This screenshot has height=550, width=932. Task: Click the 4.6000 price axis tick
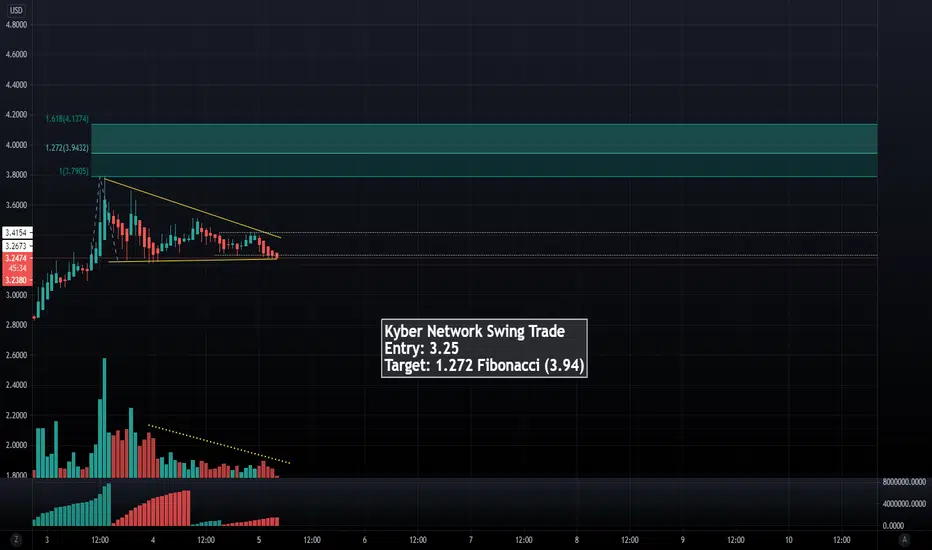(17, 54)
